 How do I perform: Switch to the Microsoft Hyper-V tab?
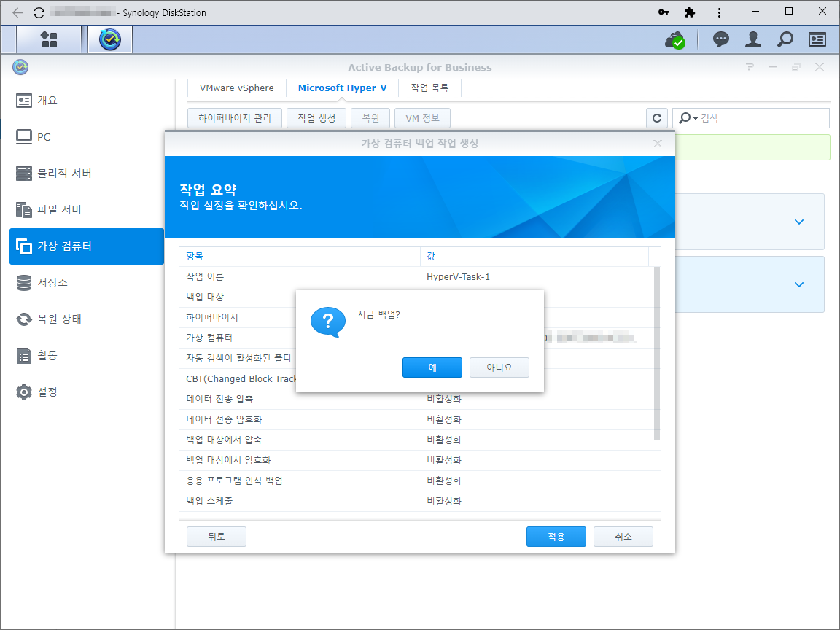pos(342,87)
